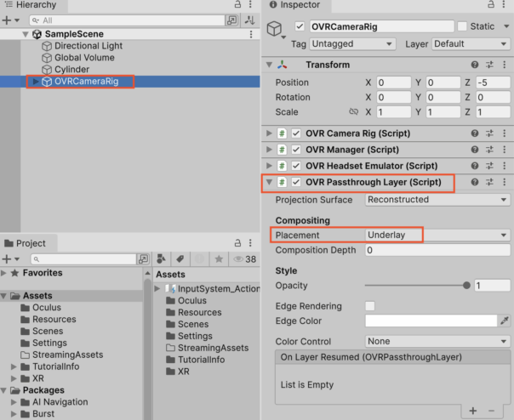
Task: Disable the OVR Headset Emulator script checkbox
Action: click(x=296, y=166)
